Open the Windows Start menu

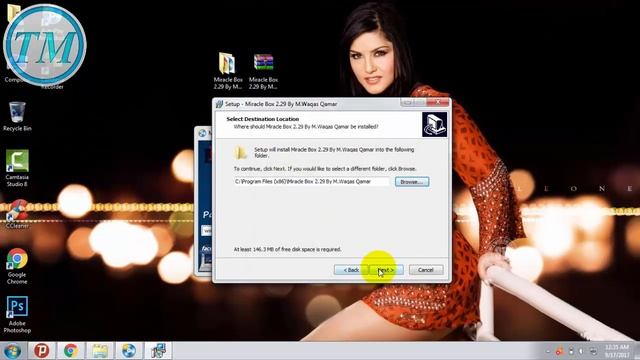(12, 351)
